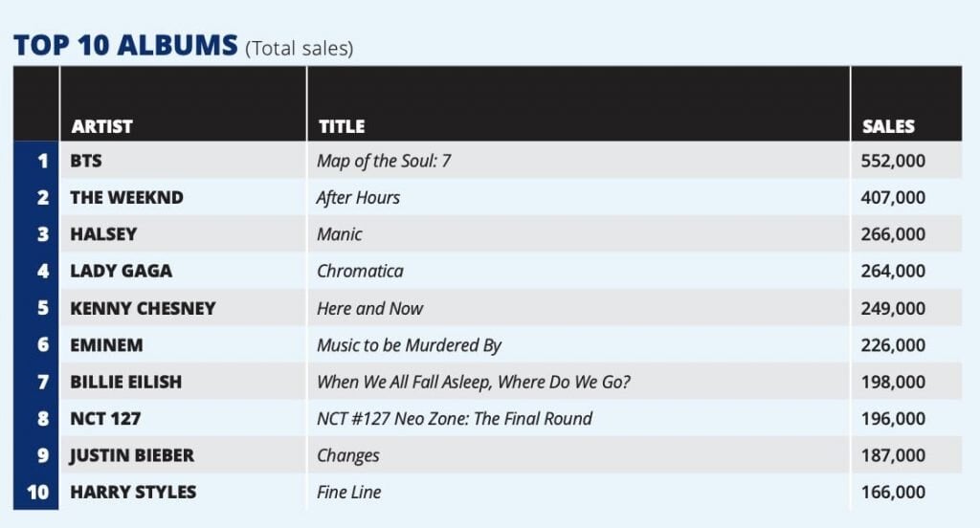This screenshot has height=528, width=980.
Task: Select the BTS artist cell
Action: point(86,161)
